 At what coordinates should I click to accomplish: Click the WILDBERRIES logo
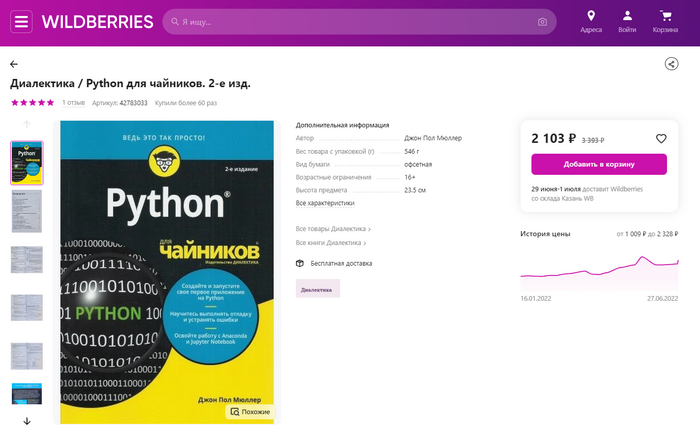(98, 22)
